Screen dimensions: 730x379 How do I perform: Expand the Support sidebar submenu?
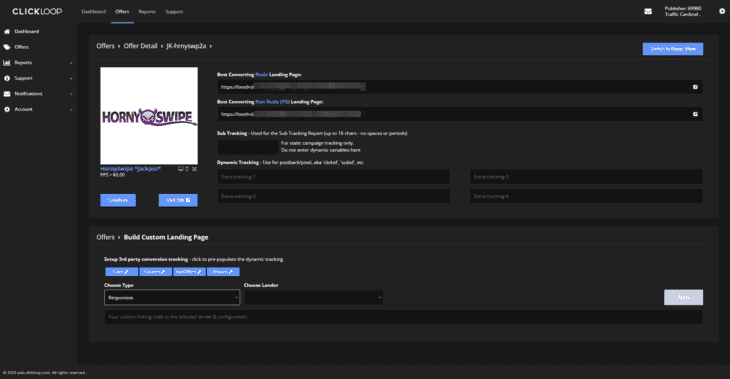(71, 79)
